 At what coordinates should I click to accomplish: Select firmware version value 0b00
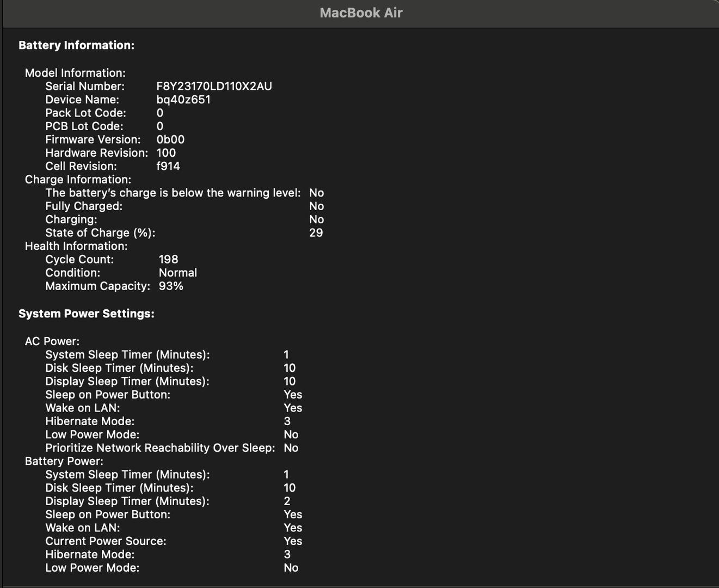coord(170,139)
